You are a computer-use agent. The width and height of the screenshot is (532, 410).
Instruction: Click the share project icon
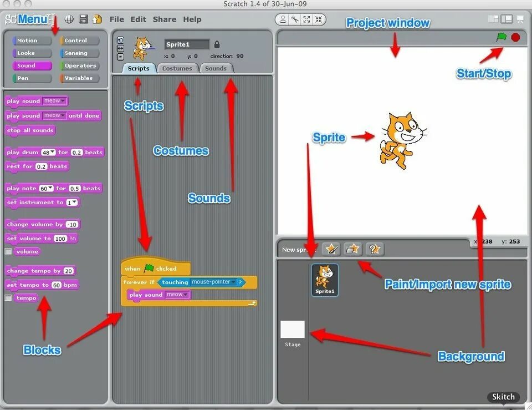97,19
